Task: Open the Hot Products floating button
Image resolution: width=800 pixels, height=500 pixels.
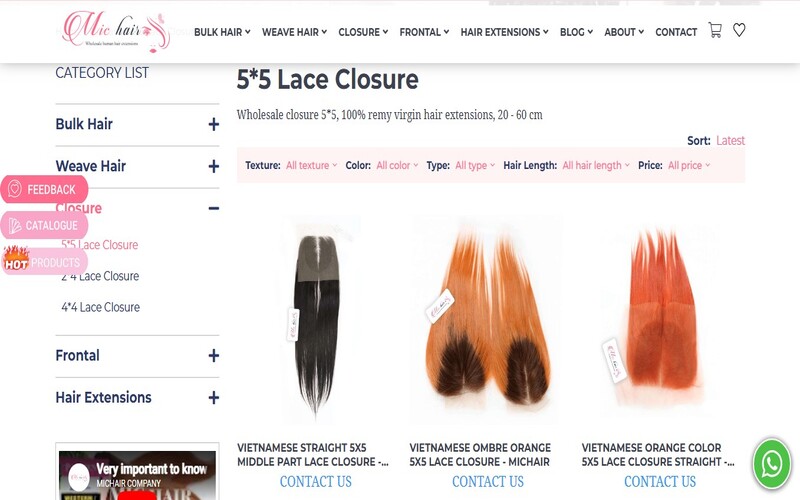Action: click(44, 262)
